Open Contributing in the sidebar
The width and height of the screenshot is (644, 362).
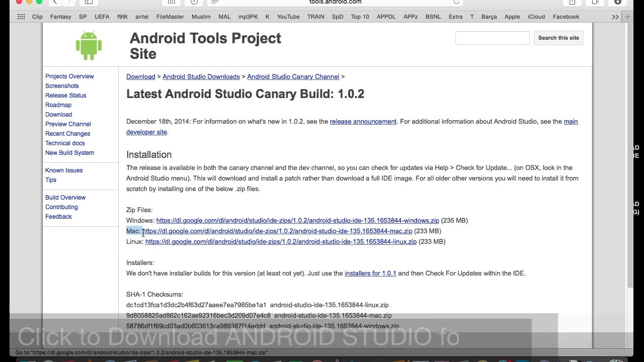coord(61,207)
